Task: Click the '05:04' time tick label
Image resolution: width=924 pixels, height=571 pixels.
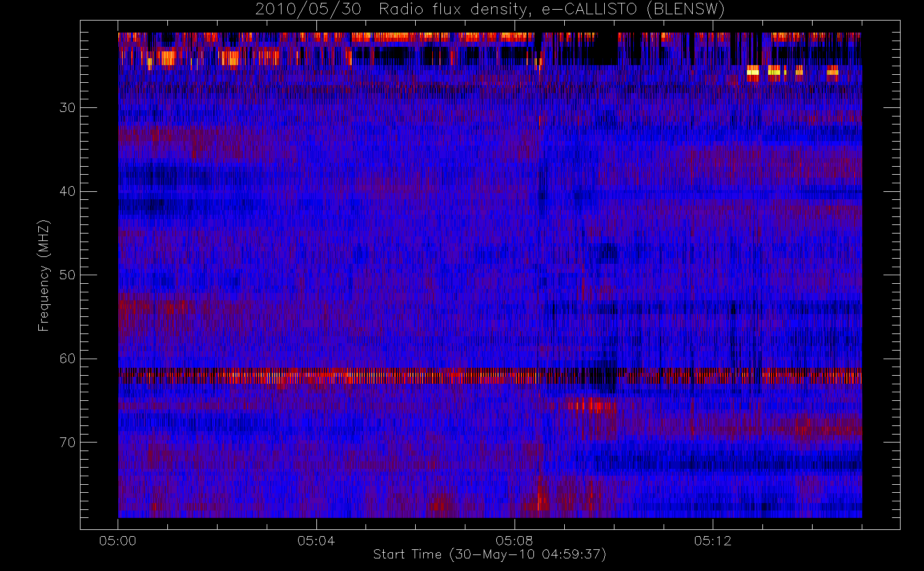Action: (x=316, y=541)
